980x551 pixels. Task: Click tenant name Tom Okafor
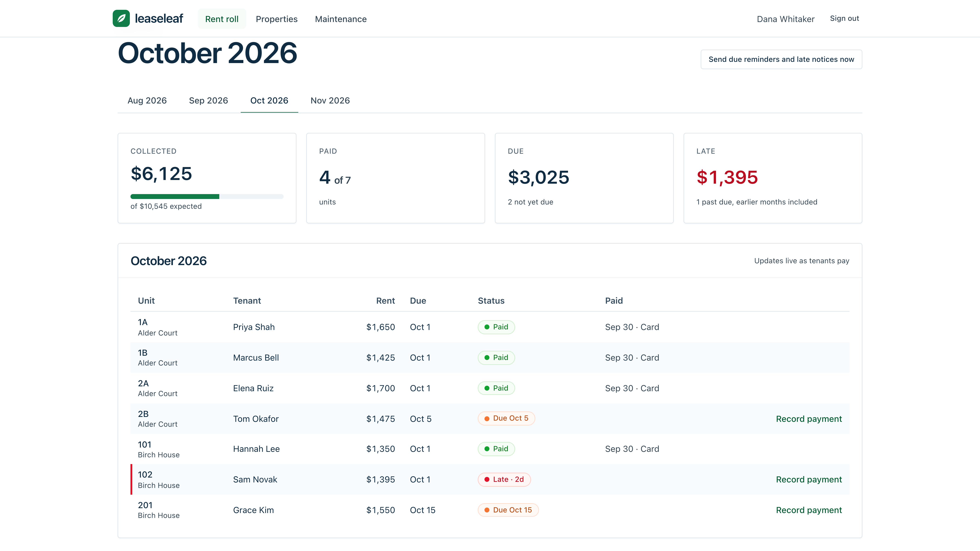256,419
